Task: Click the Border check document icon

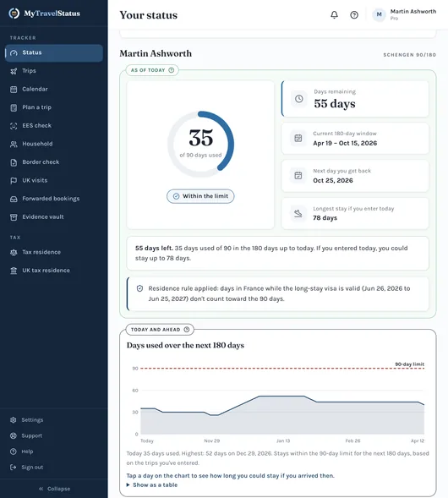Action: (x=14, y=162)
